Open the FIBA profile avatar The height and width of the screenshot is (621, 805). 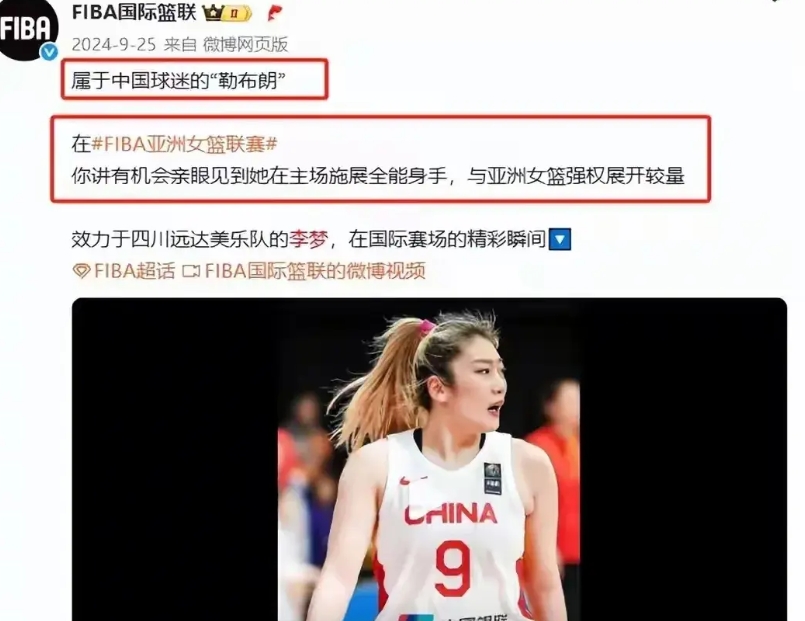pyautogui.click(x=27, y=28)
